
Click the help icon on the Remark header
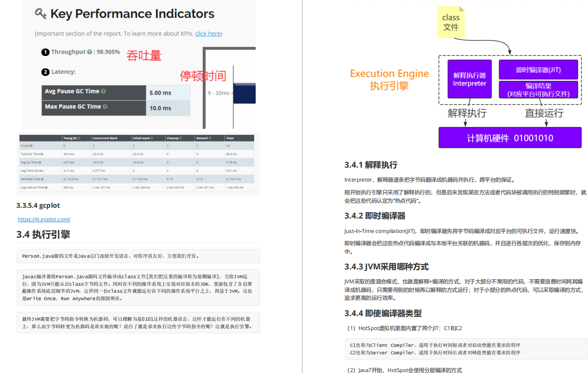pos(209,138)
